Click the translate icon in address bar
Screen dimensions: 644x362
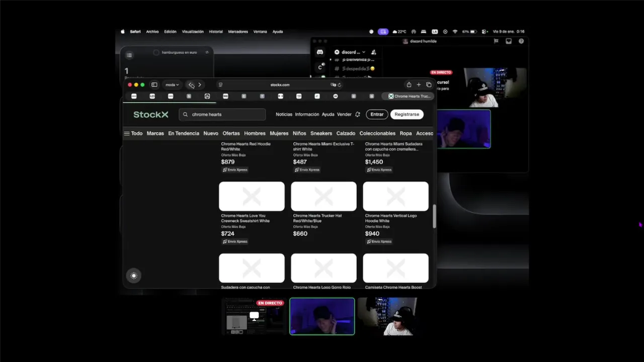333,85
